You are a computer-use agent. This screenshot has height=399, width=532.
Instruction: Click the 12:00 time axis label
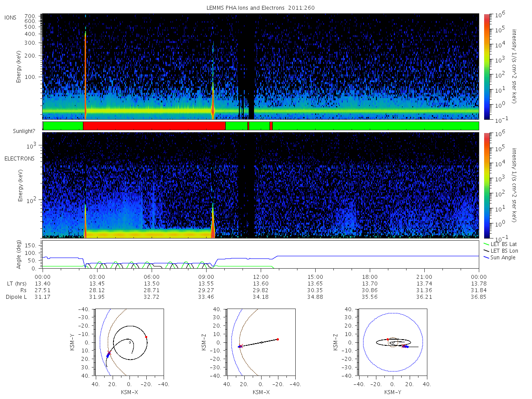tap(261, 276)
